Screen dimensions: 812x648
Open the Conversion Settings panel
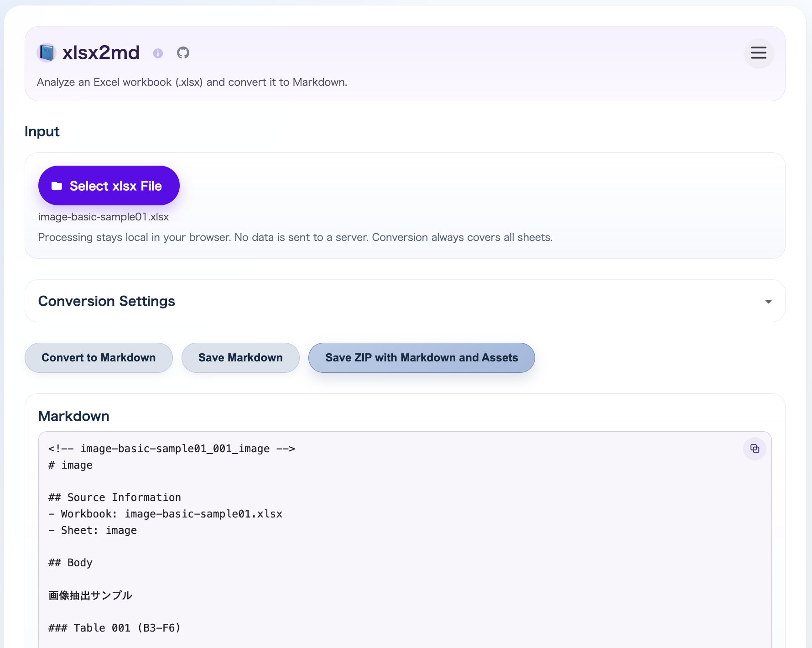pyautogui.click(x=107, y=301)
